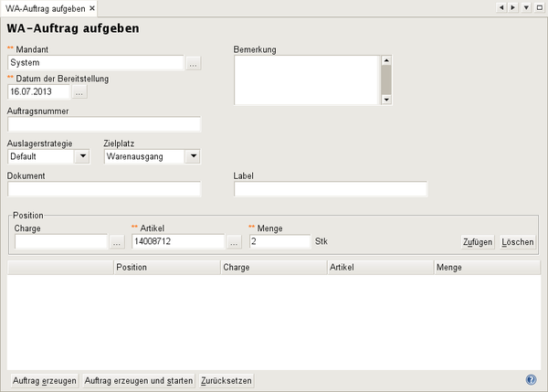Image resolution: width=548 pixels, height=392 pixels.
Task: Sort by the Artikel column header
Action: [x=381, y=268]
